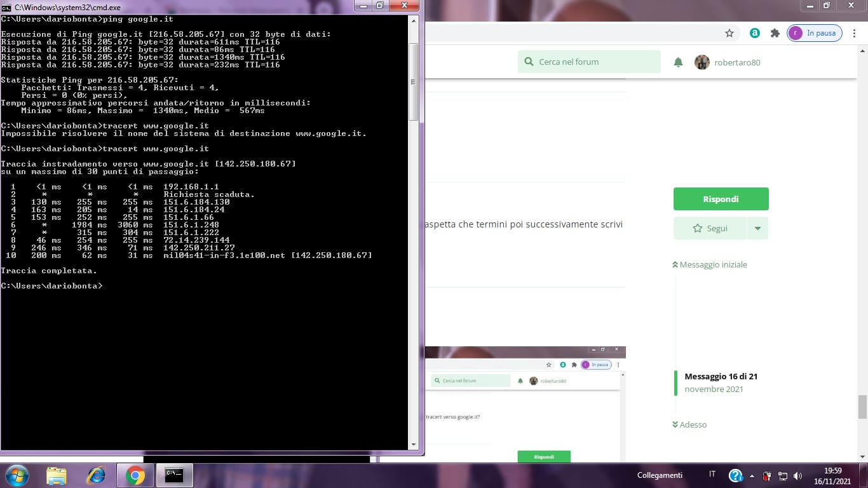868x488 pixels.
Task: Jump to Adesso in the timeline
Action: [689, 424]
